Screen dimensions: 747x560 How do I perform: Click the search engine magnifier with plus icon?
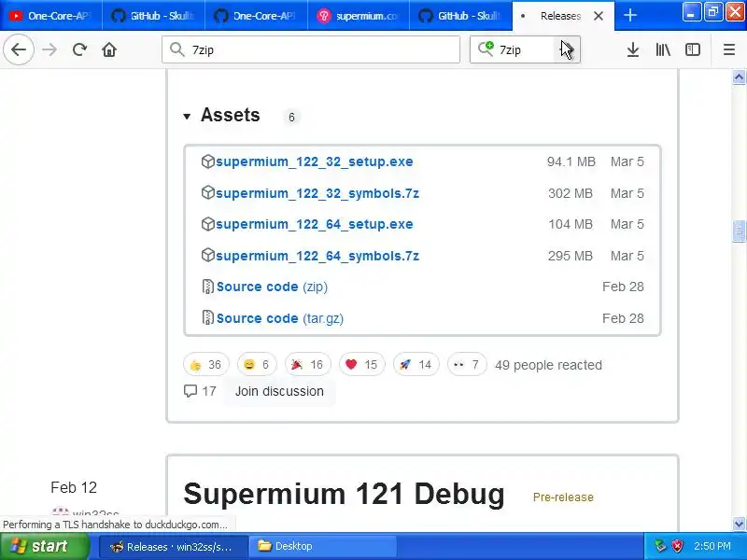(x=486, y=49)
